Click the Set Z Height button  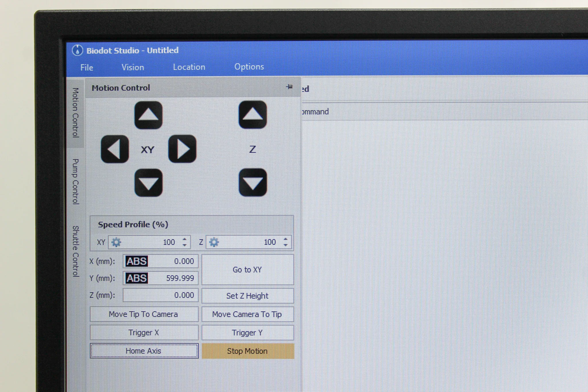click(x=247, y=296)
